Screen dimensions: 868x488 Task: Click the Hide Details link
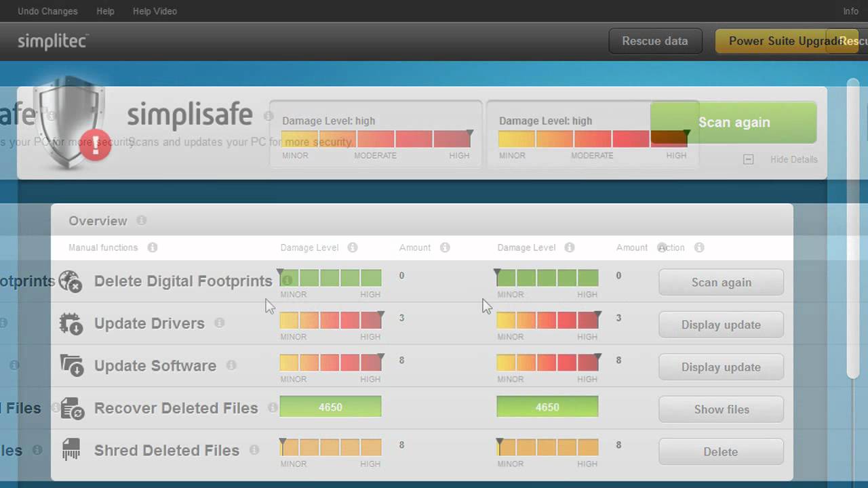pyautogui.click(x=793, y=159)
